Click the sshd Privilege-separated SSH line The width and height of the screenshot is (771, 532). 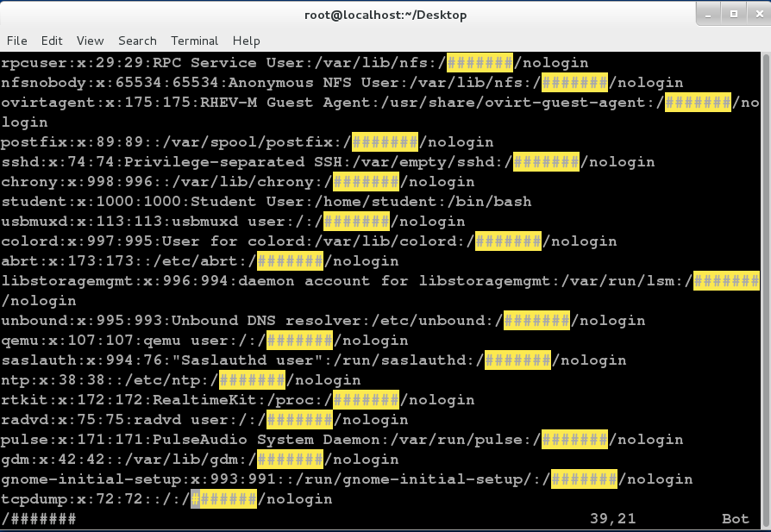328,162
